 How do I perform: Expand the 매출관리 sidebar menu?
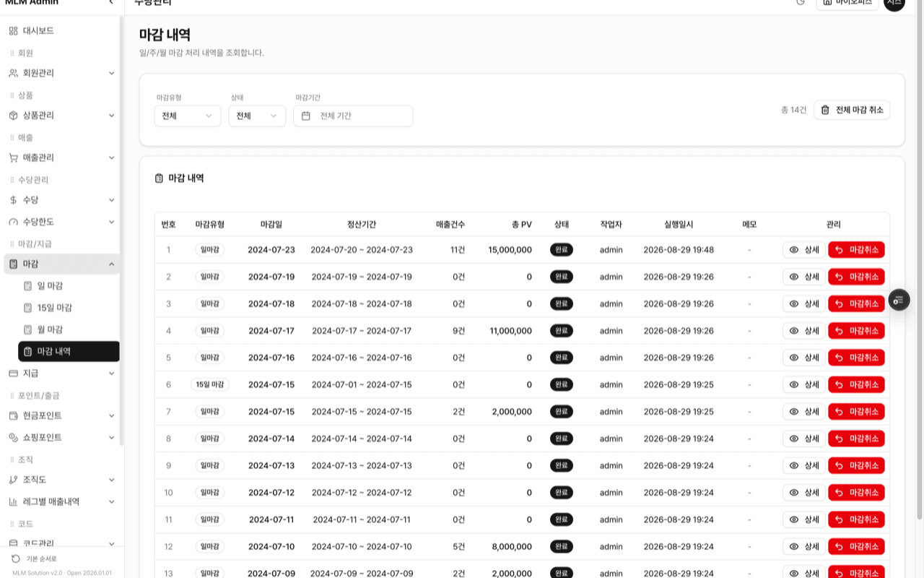(61, 158)
